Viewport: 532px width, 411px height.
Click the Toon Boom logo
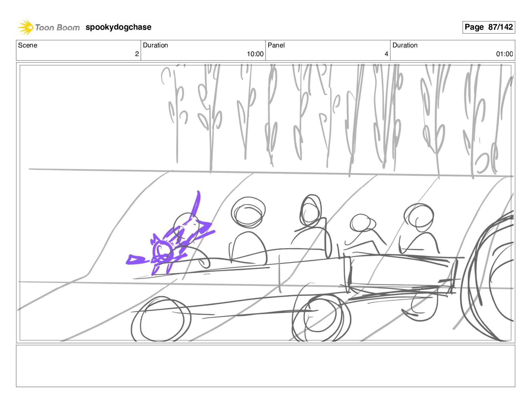pyautogui.click(x=48, y=27)
